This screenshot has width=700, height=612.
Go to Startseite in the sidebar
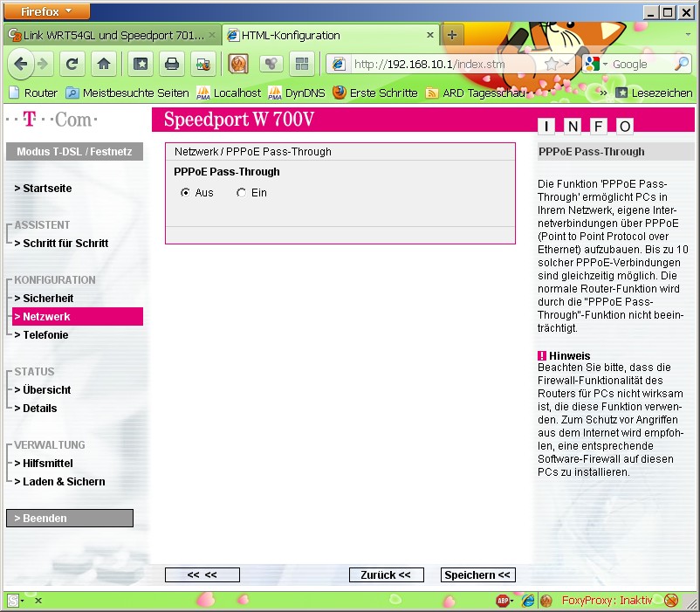coord(44,189)
